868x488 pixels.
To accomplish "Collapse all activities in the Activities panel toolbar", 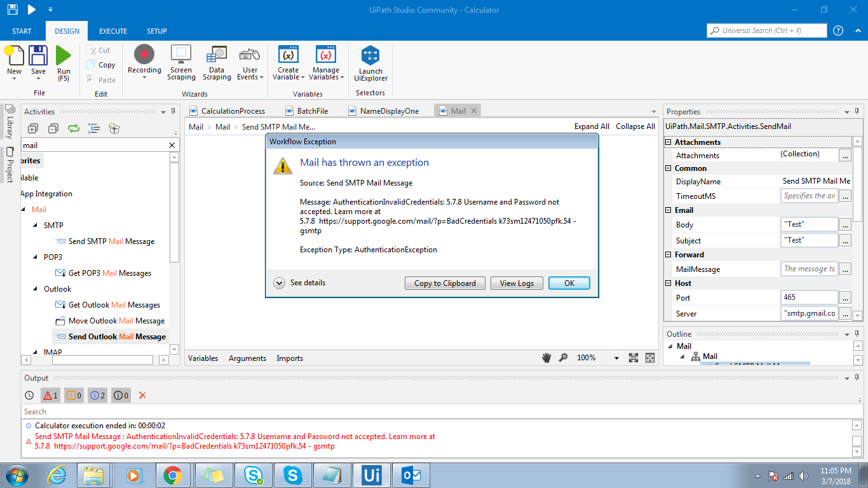I will tap(53, 128).
